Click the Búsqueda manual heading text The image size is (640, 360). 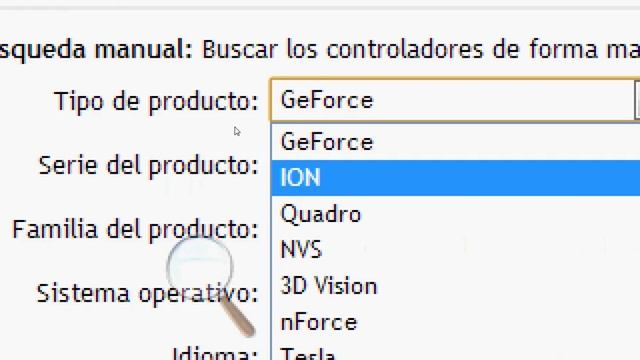pyautogui.click(x=96, y=49)
